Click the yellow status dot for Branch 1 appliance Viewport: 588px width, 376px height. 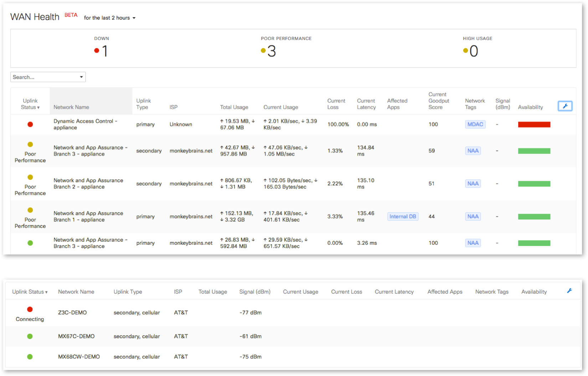point(30,210)
